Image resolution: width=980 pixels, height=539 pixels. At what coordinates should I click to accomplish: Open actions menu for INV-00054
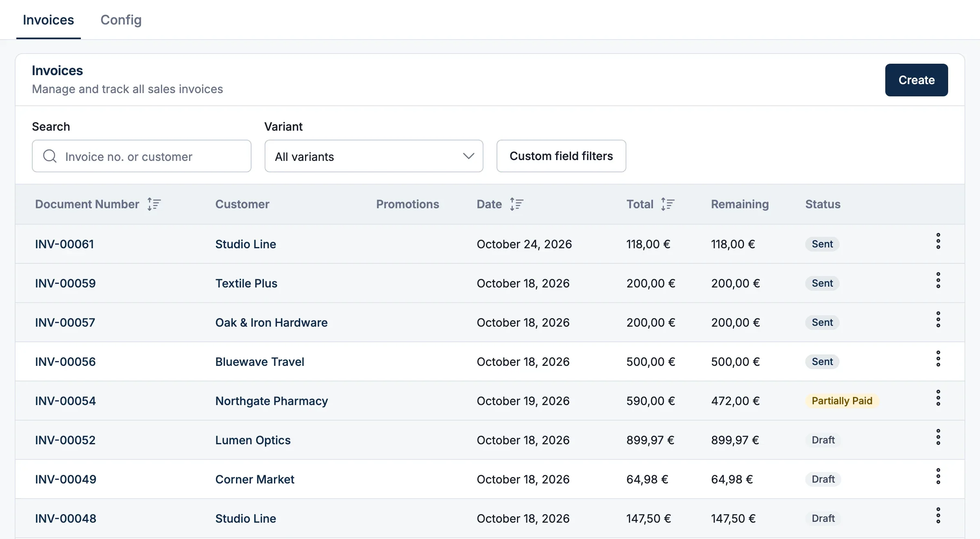[938, 398]
